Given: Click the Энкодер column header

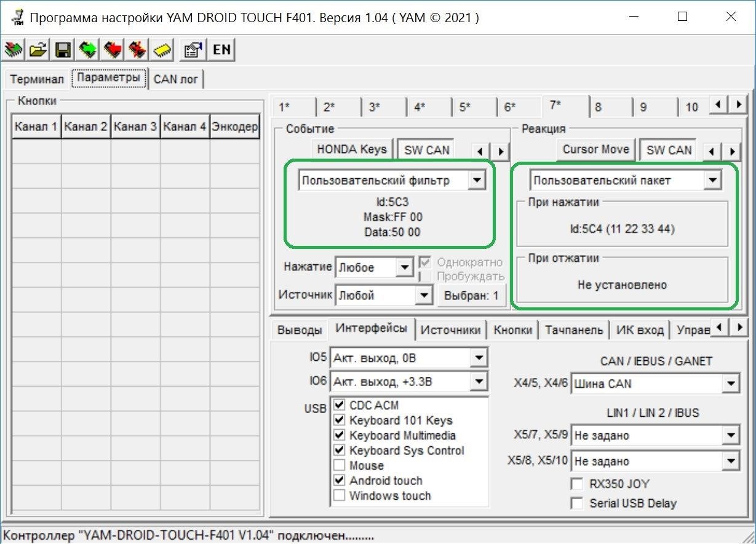Looking at the screenshot, I should tap(234, 127).
